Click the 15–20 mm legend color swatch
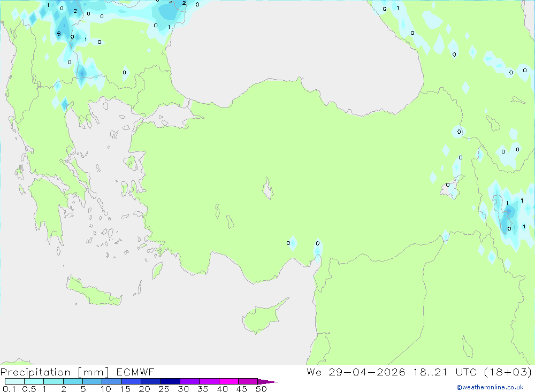535x392 pixels. point(132,381)
